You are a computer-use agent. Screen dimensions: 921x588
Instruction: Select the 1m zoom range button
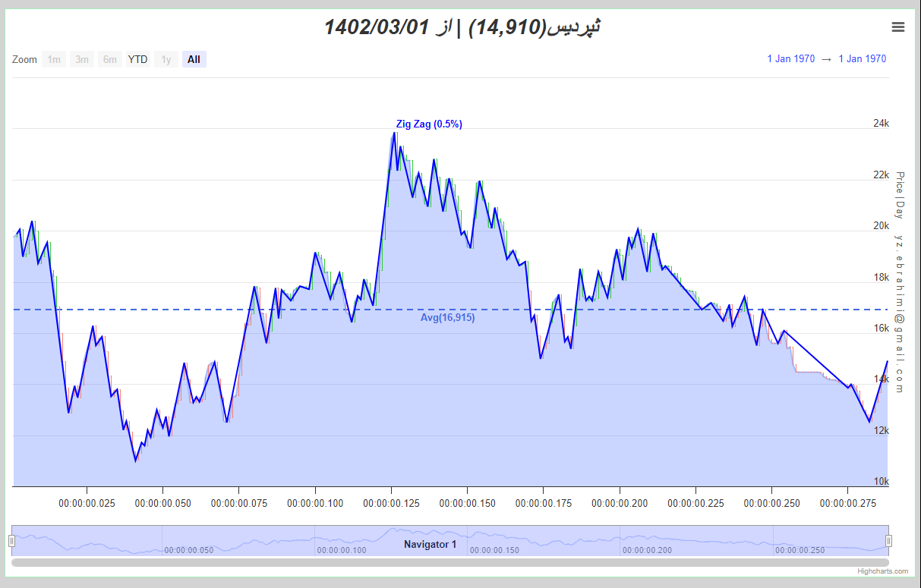[54, 59]
